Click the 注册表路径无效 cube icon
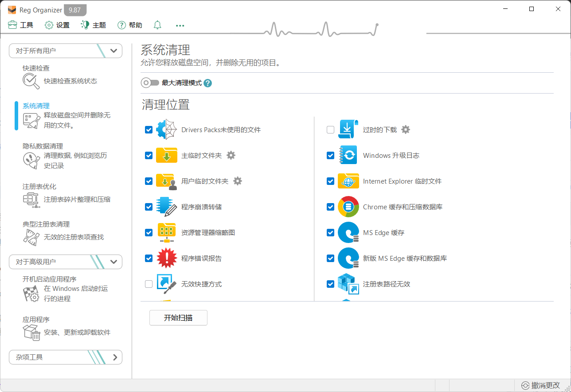Screen dimensions: 571x392 click(x=348, y=284)
